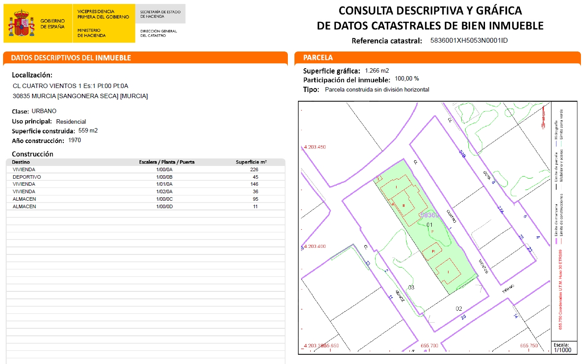Click coordinate label '4.203.450' on map
Image resolution: width=588 pixels, height=364 pixels.
click(x=315, y=147)
